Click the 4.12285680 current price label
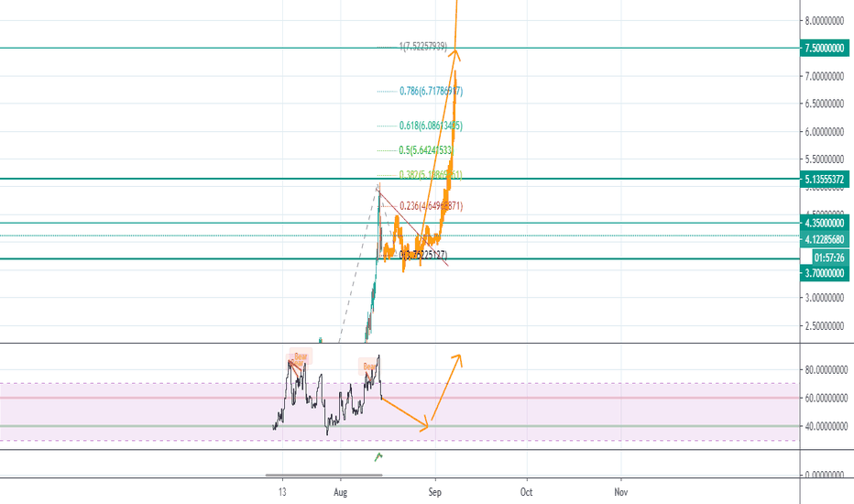 tap(825, 239)
